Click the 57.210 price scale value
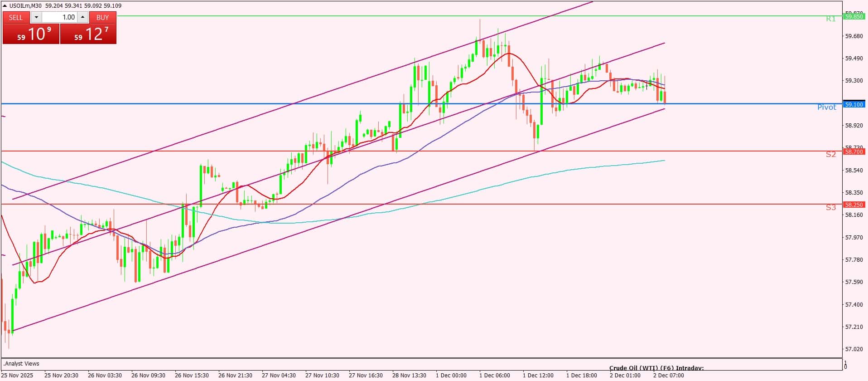Viewport: 868px width, 381px height. tap(854, 327)
